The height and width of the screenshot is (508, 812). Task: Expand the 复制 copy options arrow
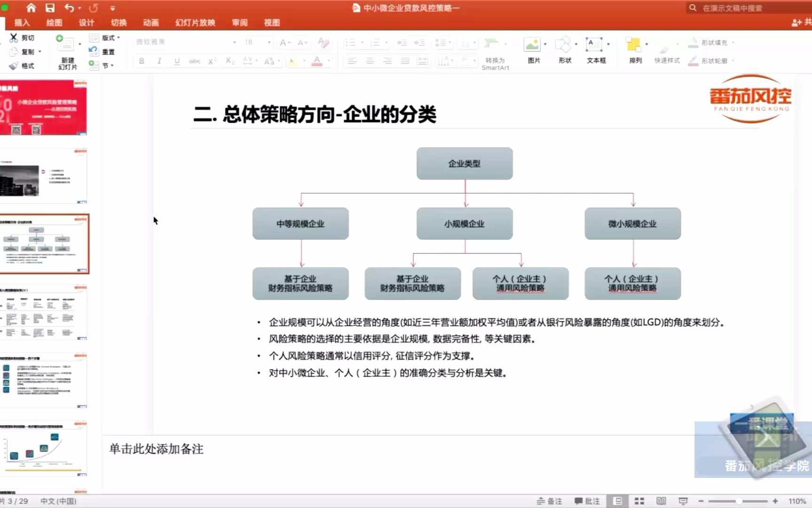pos(40,52)
